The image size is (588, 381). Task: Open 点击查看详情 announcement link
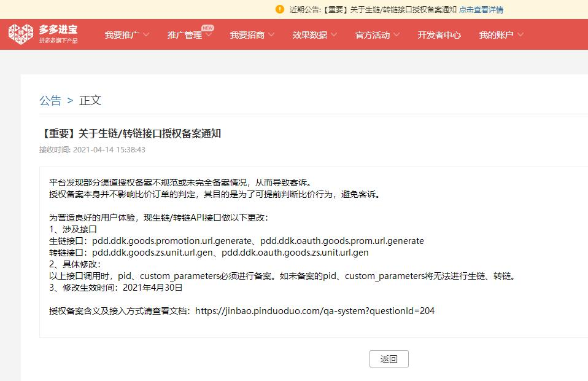(x=481, y=10)
